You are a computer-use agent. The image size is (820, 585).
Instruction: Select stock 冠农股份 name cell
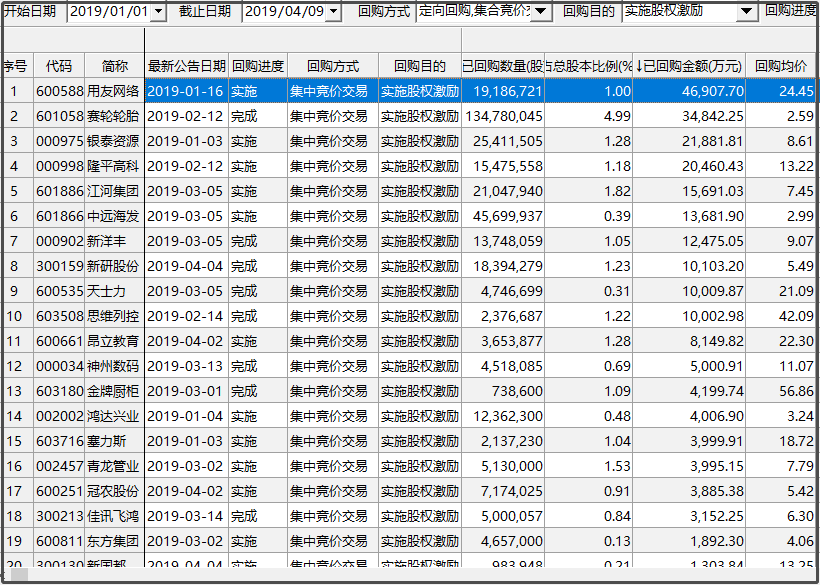pos(115,491)
